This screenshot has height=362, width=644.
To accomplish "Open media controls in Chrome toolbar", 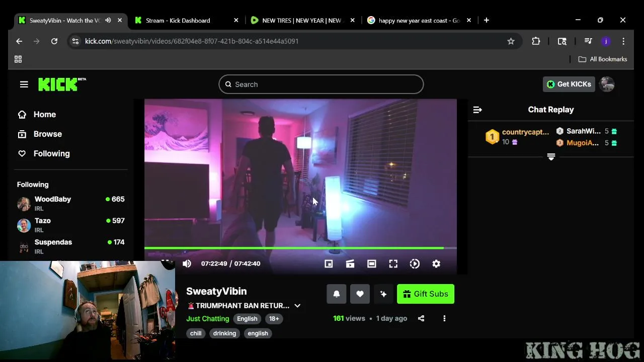I will click(588, 41).
